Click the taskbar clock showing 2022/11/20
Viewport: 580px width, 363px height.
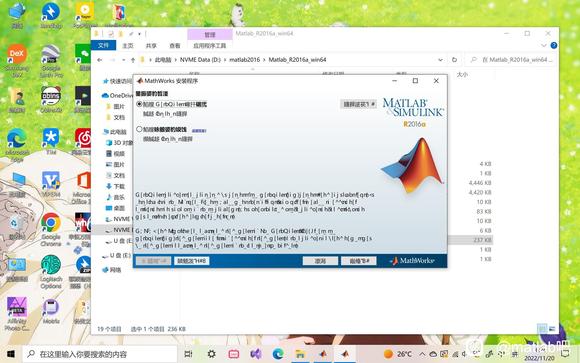(x=540, y=354)
